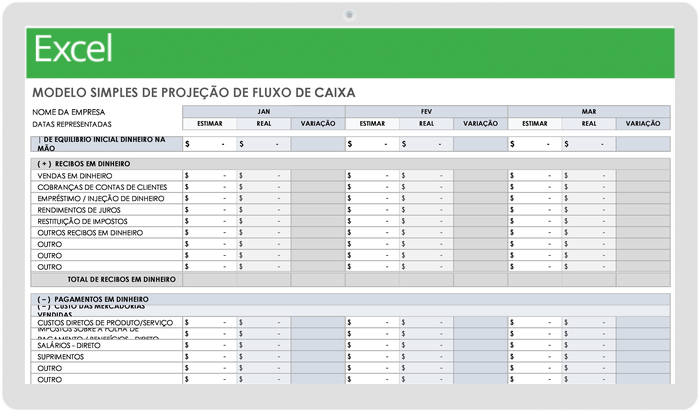This screenshot has width=700, height=412.
Task: Click the ESTIMAR column header under JAN
Action: (x=210, y=123)
